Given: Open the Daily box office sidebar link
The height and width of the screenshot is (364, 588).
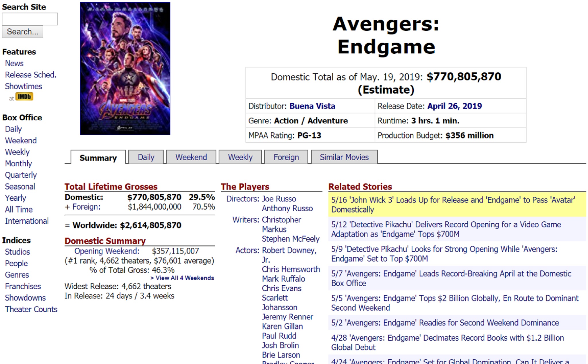Looking at the screenshot, I should [x=13, y=129].
